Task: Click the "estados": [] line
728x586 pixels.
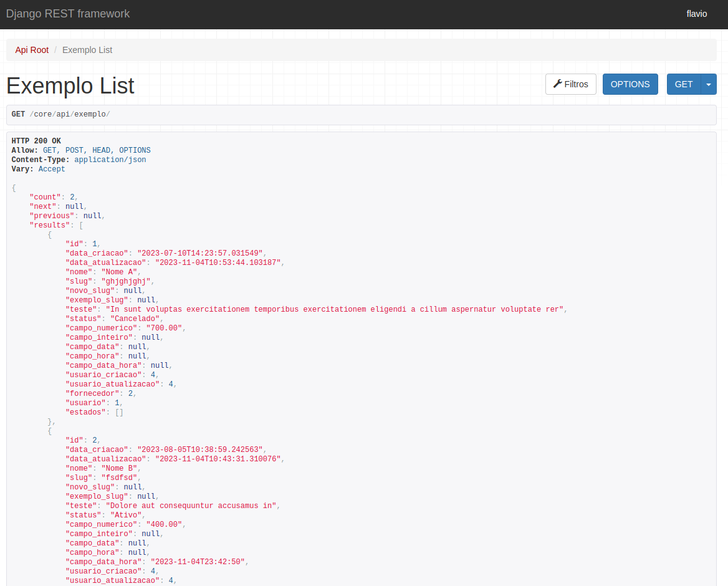Action: coord(94,412)
